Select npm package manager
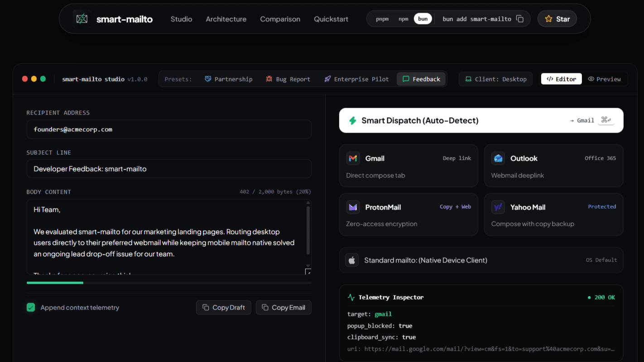Screen dimensions: 644x362 point(403,19)
